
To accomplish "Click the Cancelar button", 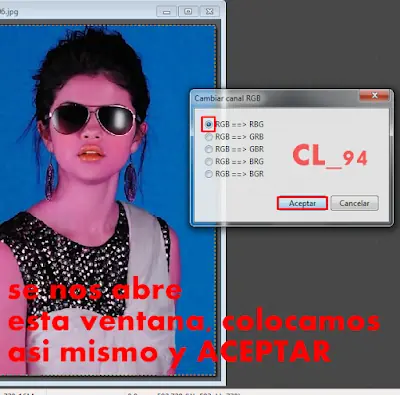I will click(354, 203).
